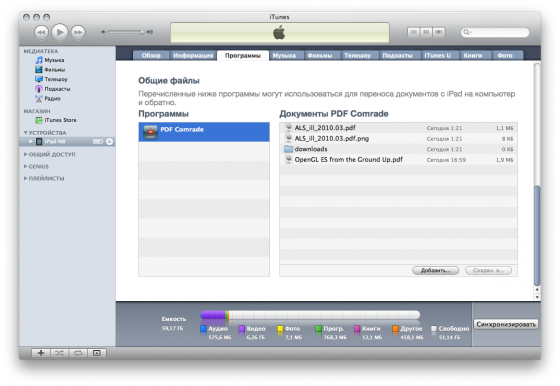Select the Программы tab

[243, 55]
